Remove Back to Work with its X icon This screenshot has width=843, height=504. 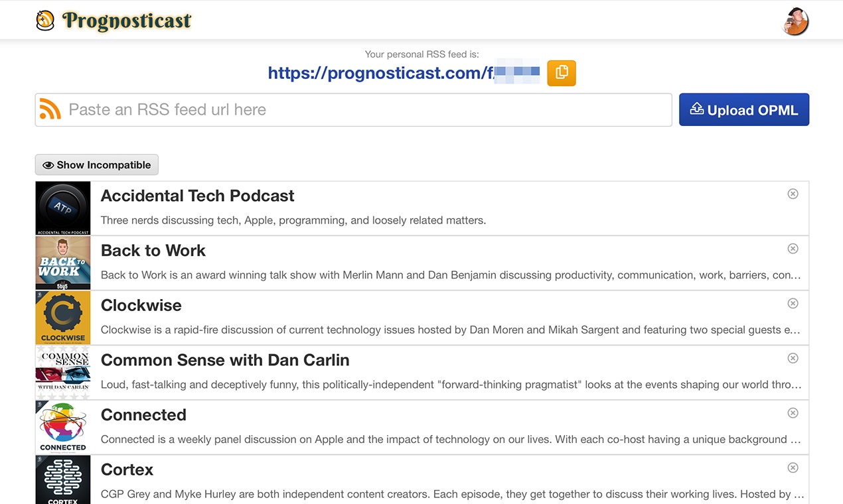(793, 249)
